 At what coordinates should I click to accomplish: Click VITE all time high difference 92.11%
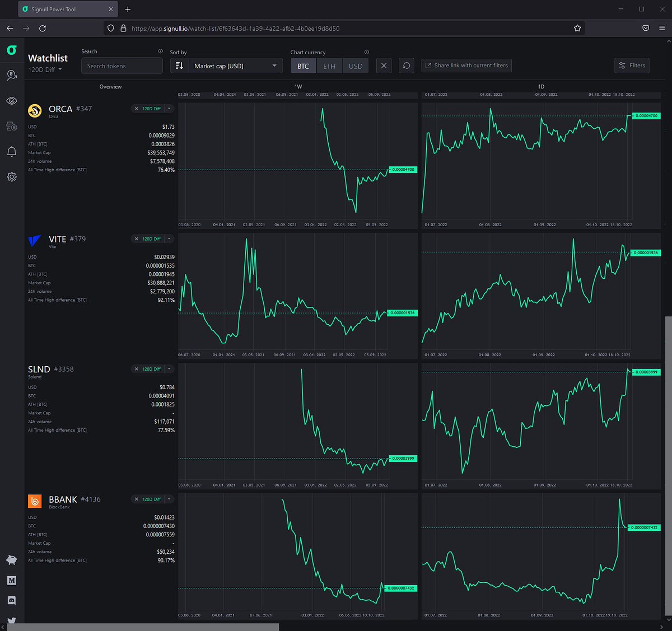166,300
